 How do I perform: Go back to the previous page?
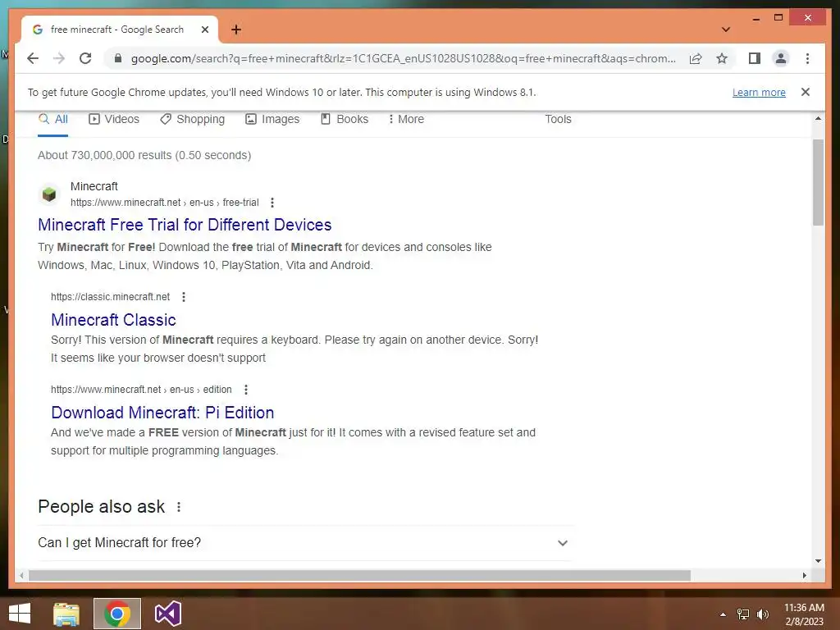[33, 58]
